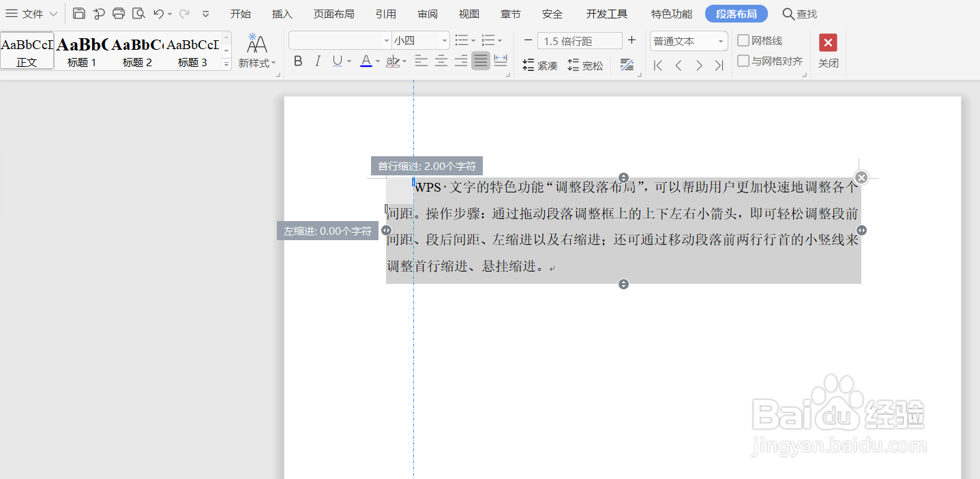Close the paragraph frame with X circle

pos(861,177)
